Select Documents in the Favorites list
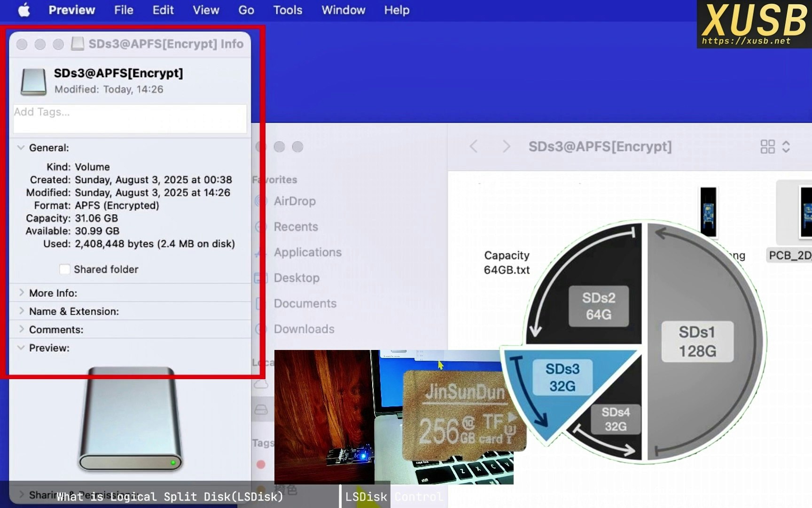 [x=305, y=303]
